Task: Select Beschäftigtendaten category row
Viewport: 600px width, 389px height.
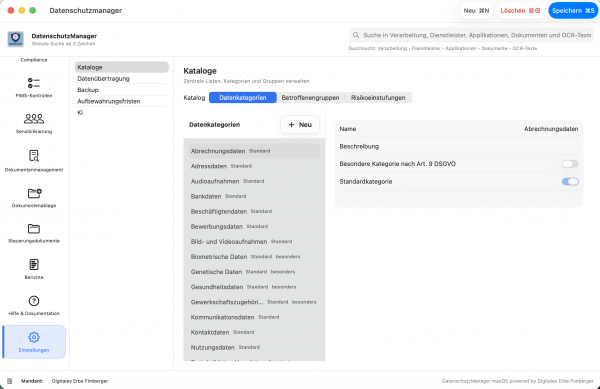Action: [x=254, y=212]
